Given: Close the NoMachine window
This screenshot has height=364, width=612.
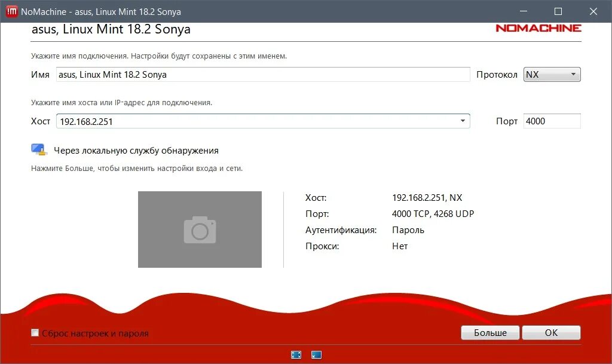Looking at the screenshot, I should (593, 11).
